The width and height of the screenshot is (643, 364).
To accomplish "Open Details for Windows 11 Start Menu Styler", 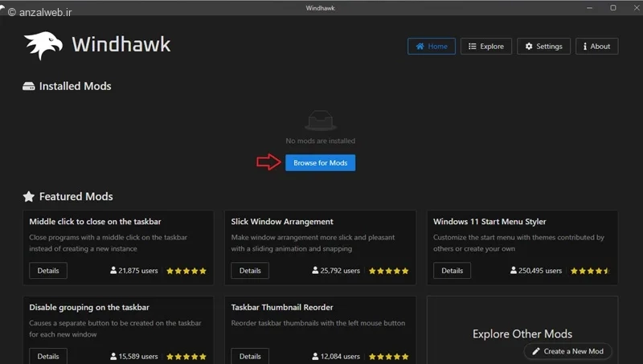I will click(452, 271).
